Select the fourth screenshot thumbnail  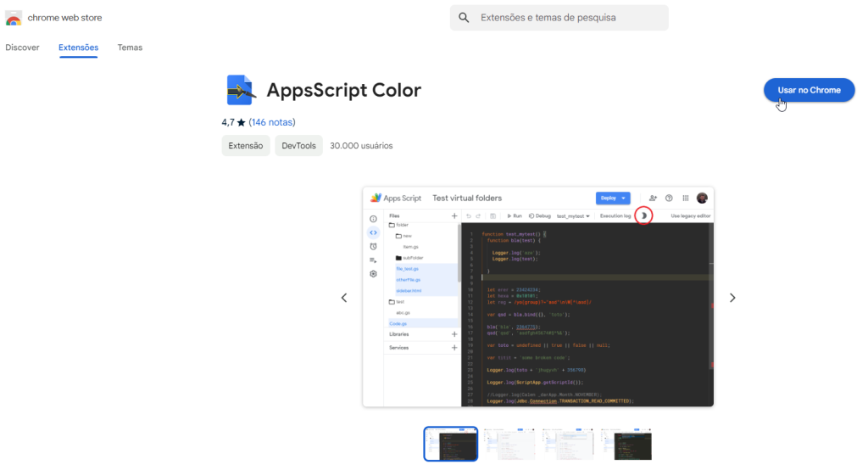click(626, 444)
